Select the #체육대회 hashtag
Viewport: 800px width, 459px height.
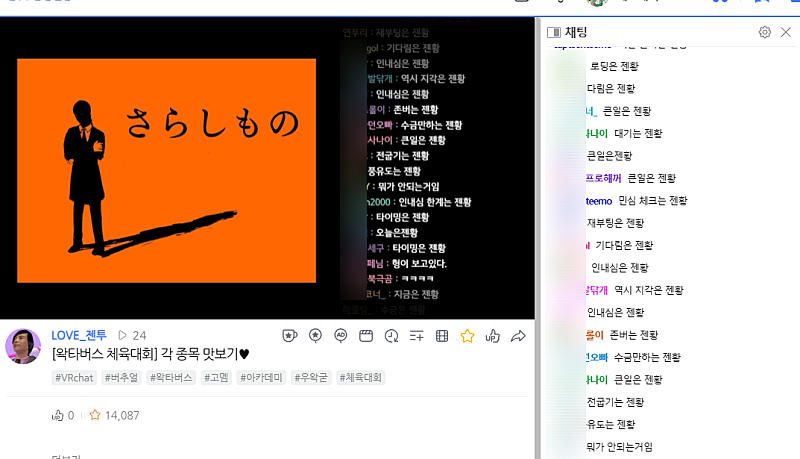360,377
